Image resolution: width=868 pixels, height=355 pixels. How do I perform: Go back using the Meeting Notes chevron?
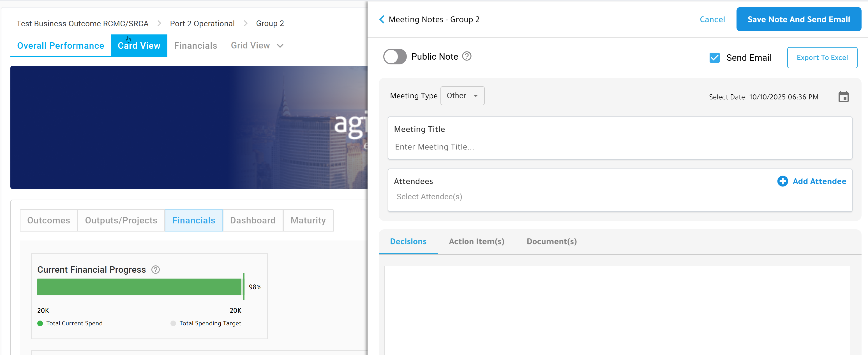(382, 20)
